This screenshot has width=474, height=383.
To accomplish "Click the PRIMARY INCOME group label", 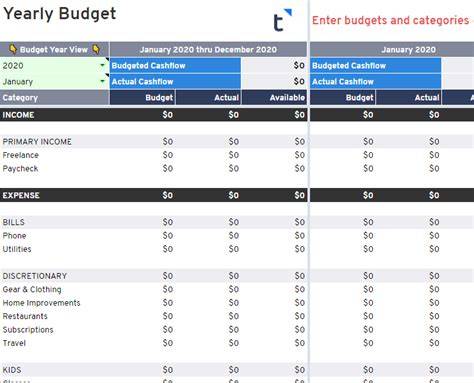I will coord(37,142).
